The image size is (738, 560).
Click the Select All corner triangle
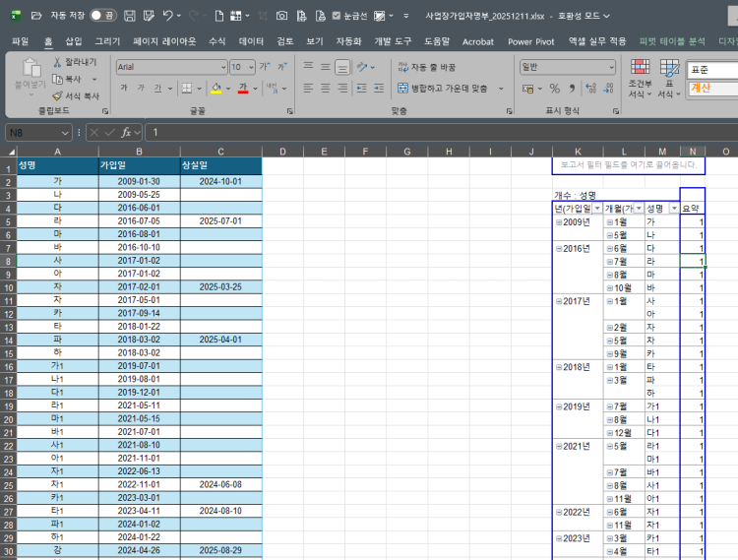tap(11, 152)
